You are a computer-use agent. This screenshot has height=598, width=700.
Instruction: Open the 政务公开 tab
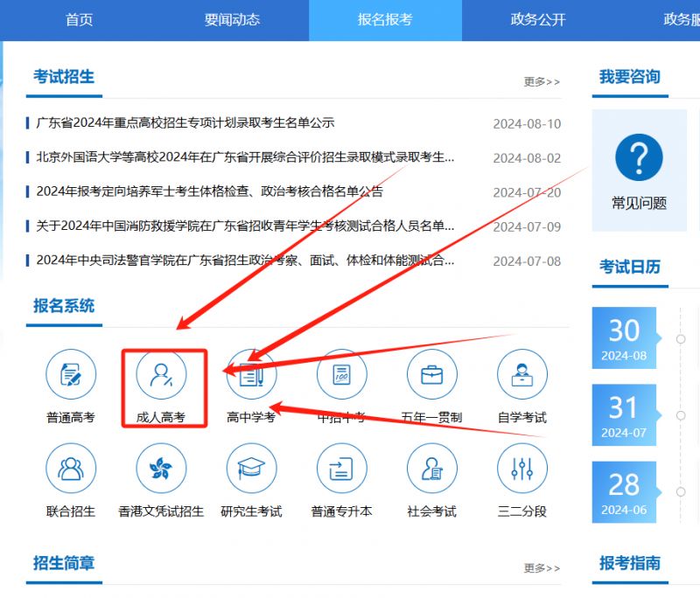click(538, 19)
